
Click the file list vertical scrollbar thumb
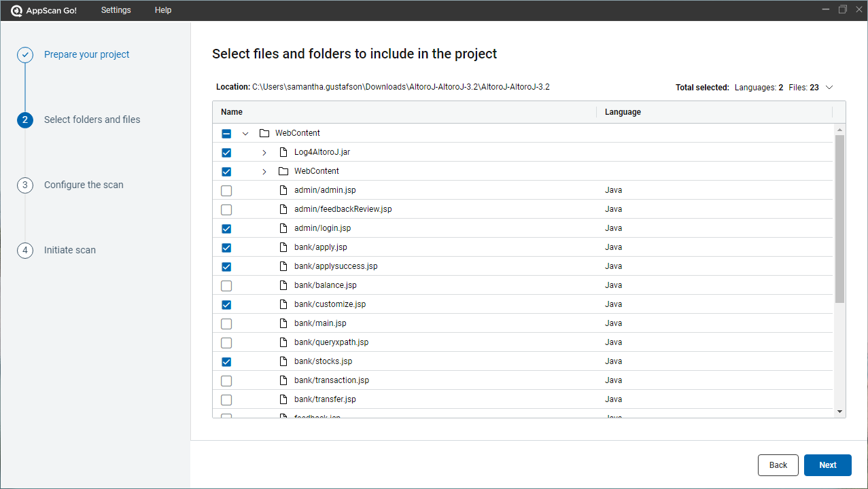tap(839, 217)
